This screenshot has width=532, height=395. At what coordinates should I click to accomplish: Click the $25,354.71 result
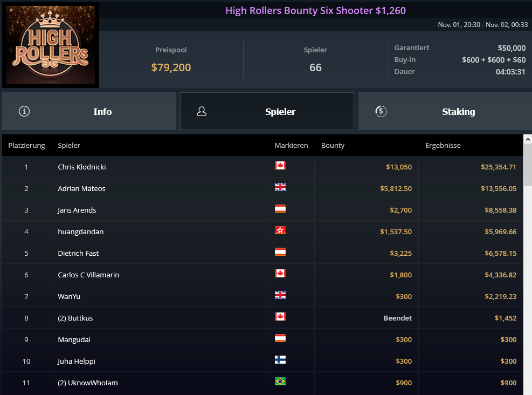(x=499, y=167)
